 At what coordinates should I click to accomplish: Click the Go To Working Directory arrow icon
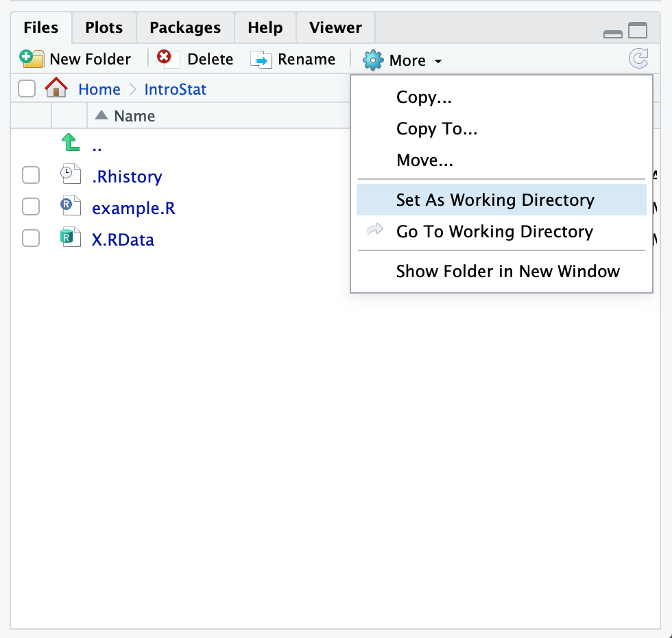click(x=374, y=230)
